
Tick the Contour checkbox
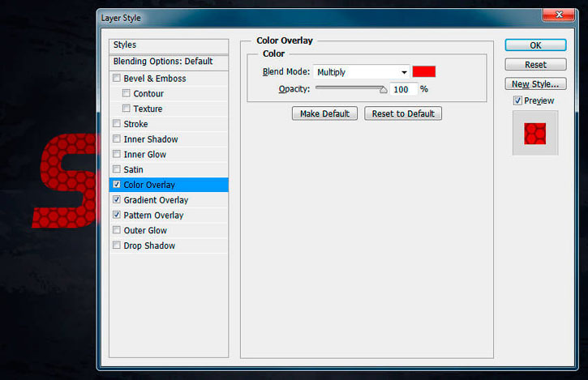(127, 93)
